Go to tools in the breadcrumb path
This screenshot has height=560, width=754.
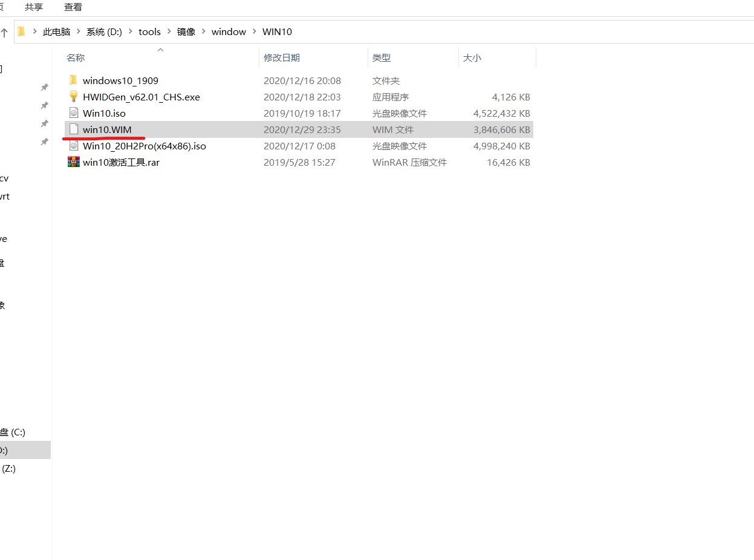click(150, 32)
